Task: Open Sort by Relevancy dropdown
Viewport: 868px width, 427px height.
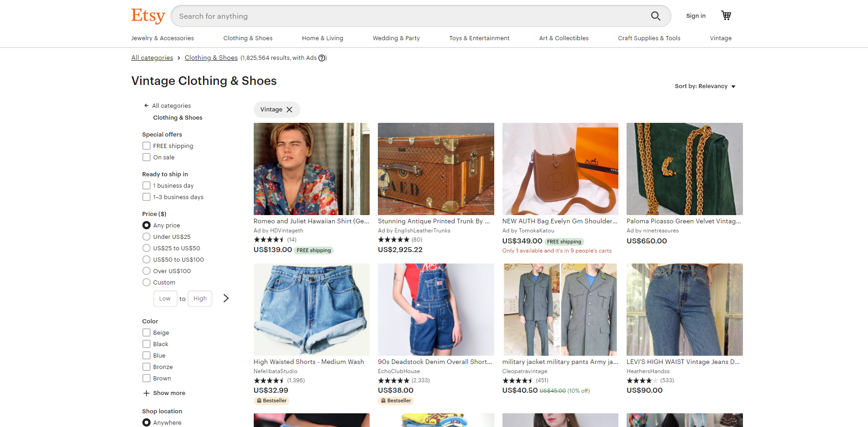Action: [x=705, y=86]
